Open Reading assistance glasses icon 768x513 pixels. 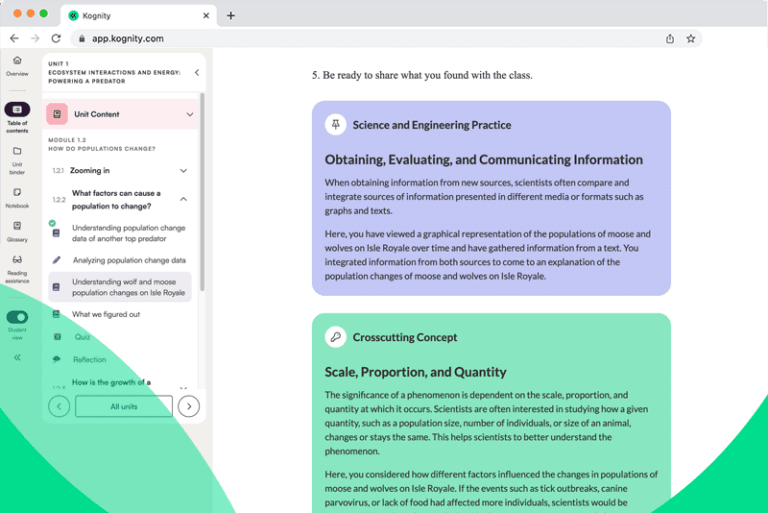[x=17, y=261]
